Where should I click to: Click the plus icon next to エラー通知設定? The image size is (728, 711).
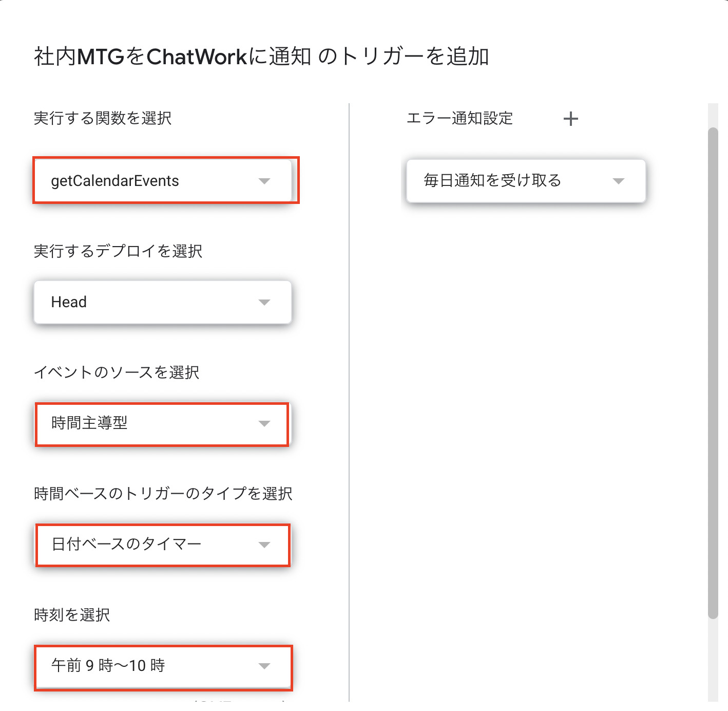coord(571,119)
